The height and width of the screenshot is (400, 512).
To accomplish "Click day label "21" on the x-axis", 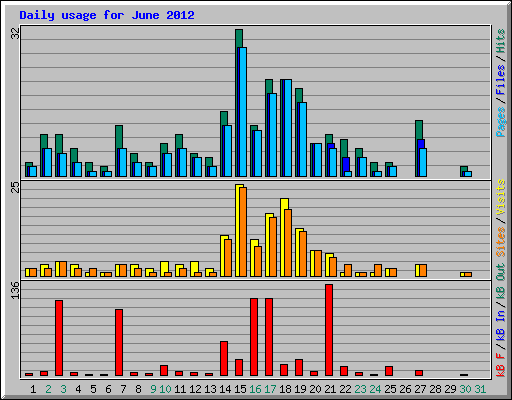I will point(330,389).
